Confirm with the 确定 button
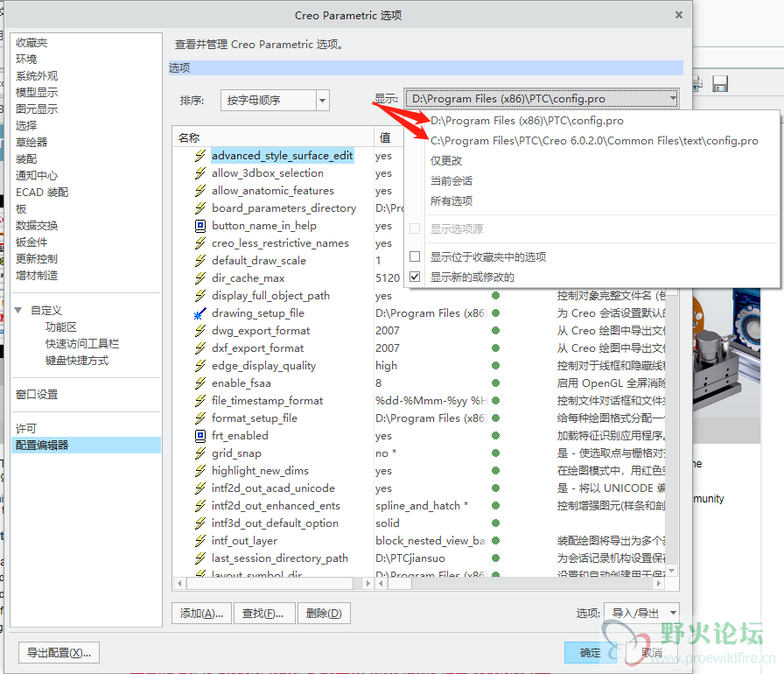This screenshot has height=674, width=784. (x=591, y=652)
